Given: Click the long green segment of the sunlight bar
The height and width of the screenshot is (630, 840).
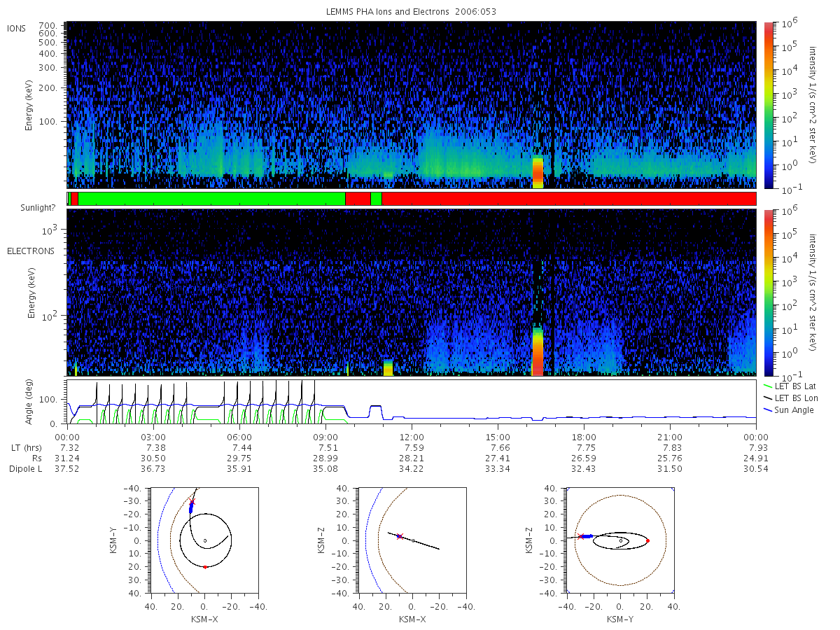Looking at the screenshot, I should point(212,199).
